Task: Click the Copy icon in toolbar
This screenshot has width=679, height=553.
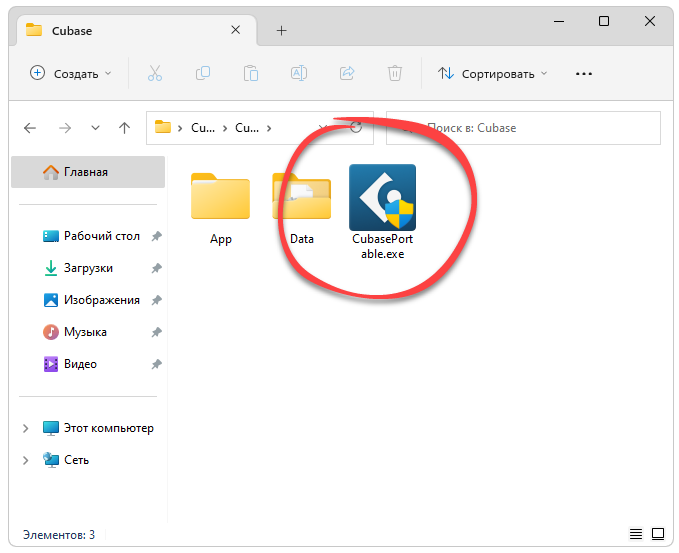Action: (x=203, y=74)
